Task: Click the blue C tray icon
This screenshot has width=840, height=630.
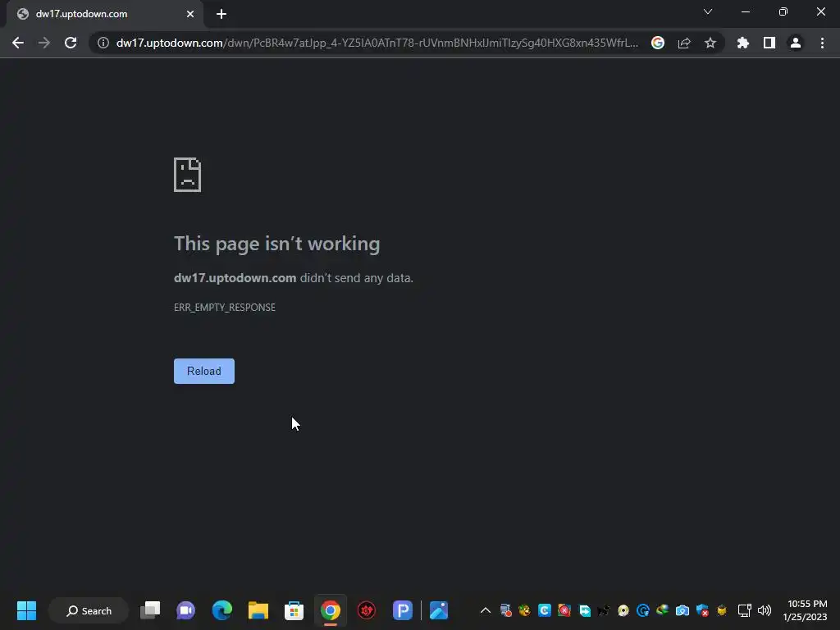Action: click(x=545, y=610)
